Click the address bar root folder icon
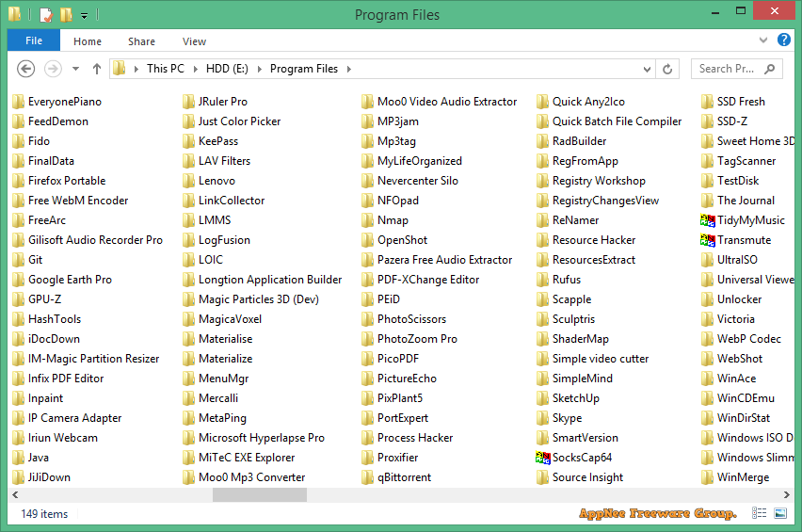Screen dimensions: 802x532 [120, 68]
